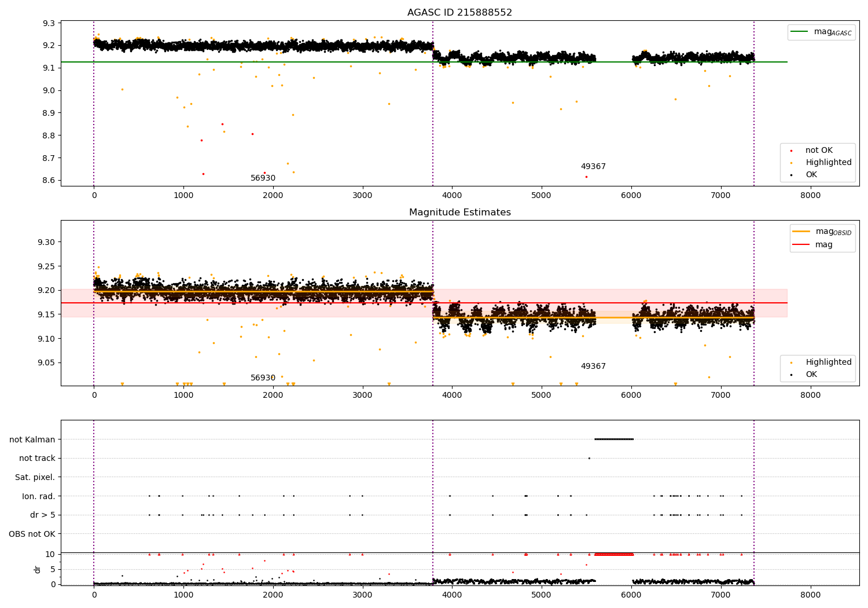Select 'OK' legend entry in the middle plot

811,375
